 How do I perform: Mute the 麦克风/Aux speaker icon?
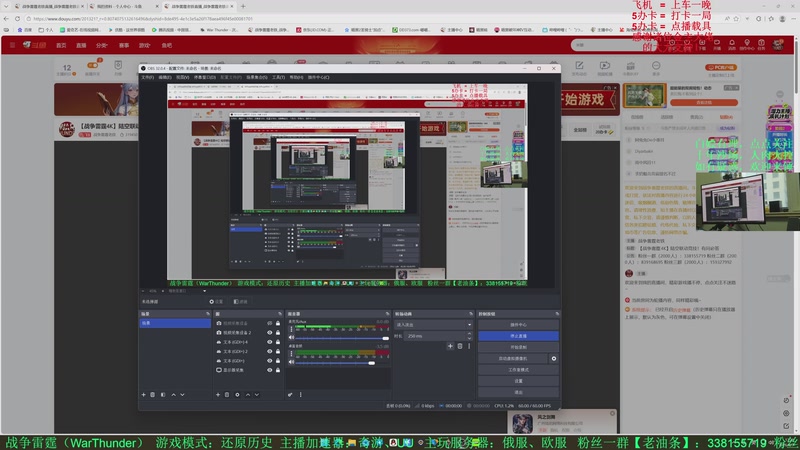click(x=291, y=337)
